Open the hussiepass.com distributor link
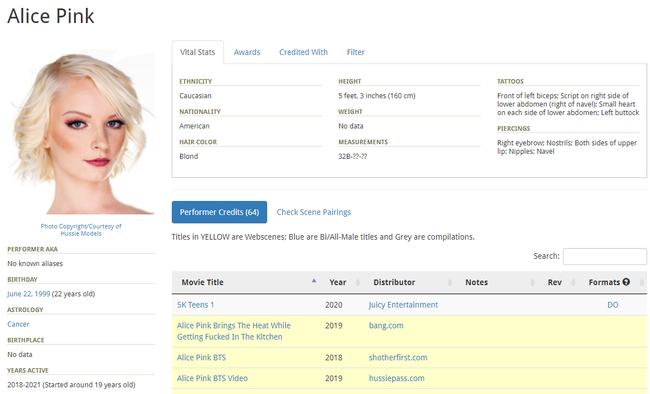This screenshot has width=650, height=394. (x=397, y=378)
